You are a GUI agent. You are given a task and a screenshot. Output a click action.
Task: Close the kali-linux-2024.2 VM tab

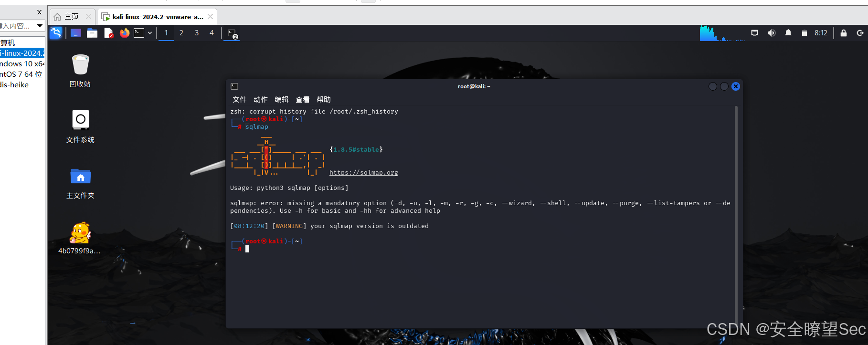pos(211,17)
